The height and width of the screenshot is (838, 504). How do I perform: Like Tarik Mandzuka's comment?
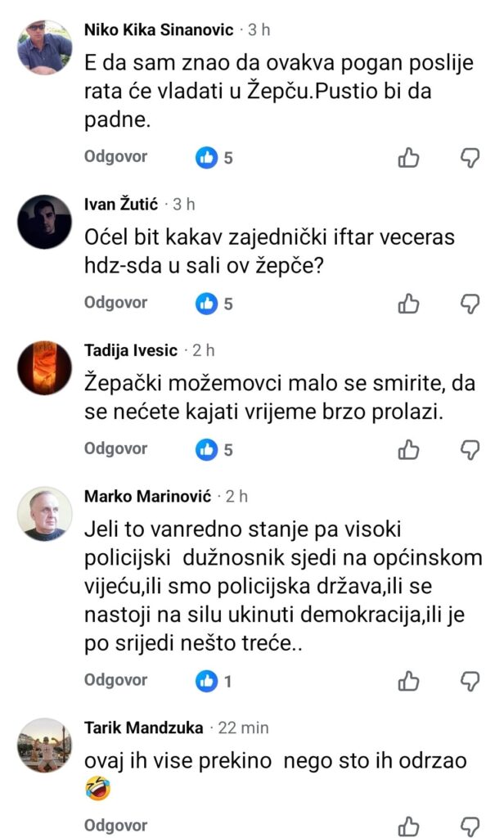point(408,825)
